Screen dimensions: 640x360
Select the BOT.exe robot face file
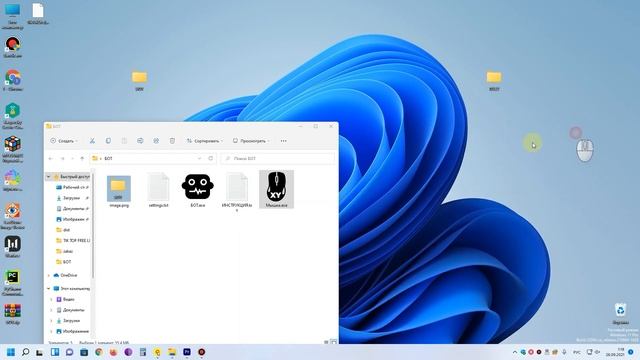pyautogui.click(x=198, y=190)
